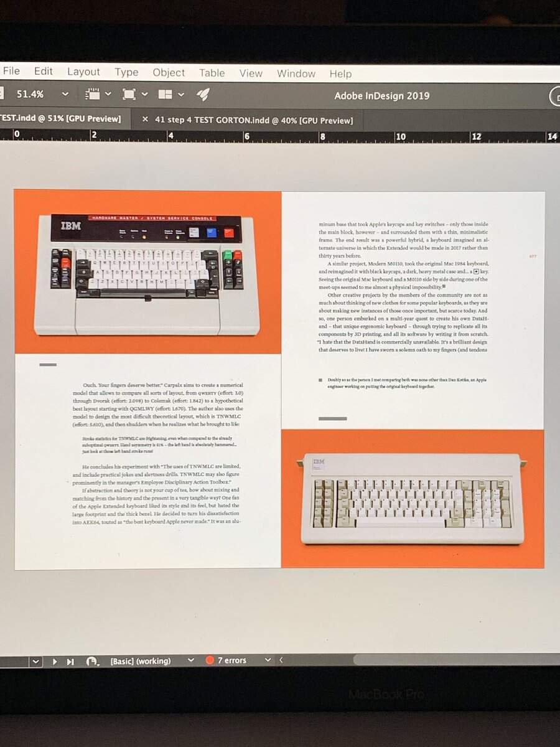The height and width of the screenshot is (747, 560).
Task: Jump to the last page arrow
Action: pos(70,661)
